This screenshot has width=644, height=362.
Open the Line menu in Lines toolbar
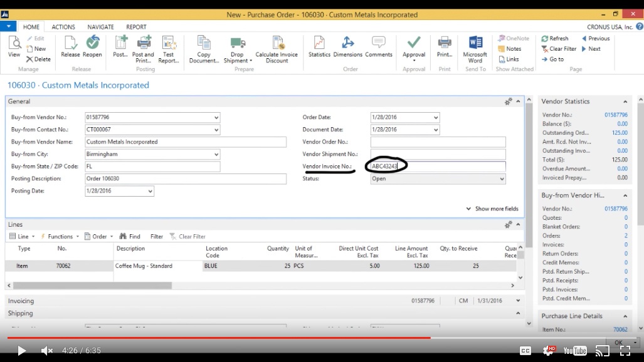click(x=22, y=236)
